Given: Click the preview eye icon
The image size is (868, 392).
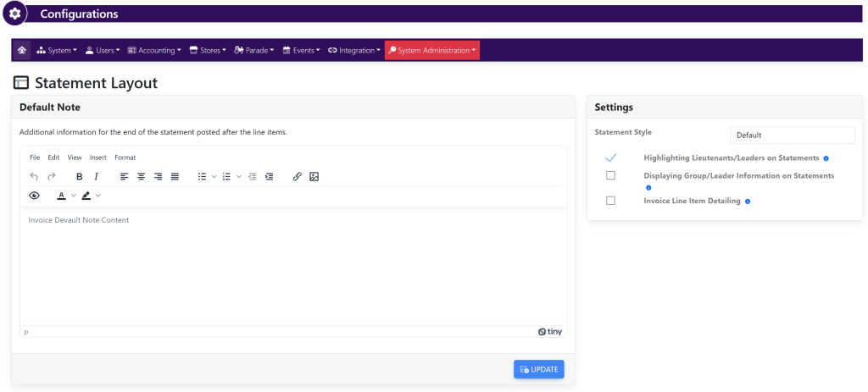Looking at the screenshot, I should 34,196.
